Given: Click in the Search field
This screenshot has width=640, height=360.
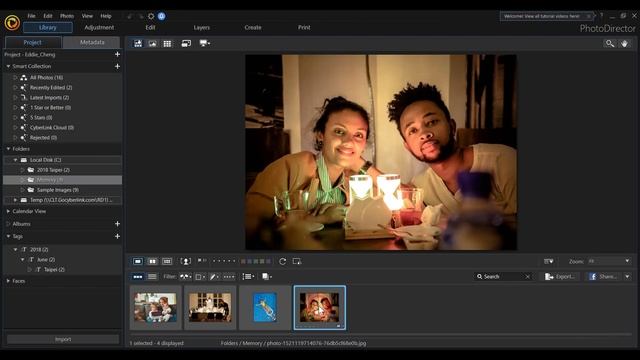Looking at the screenshot, I should [x=502, y=277].
